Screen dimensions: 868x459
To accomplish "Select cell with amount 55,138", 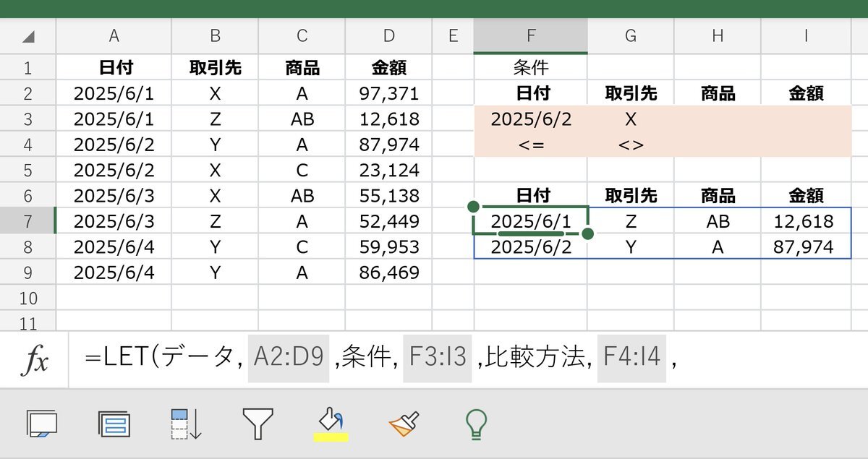I will coord(388,195).
